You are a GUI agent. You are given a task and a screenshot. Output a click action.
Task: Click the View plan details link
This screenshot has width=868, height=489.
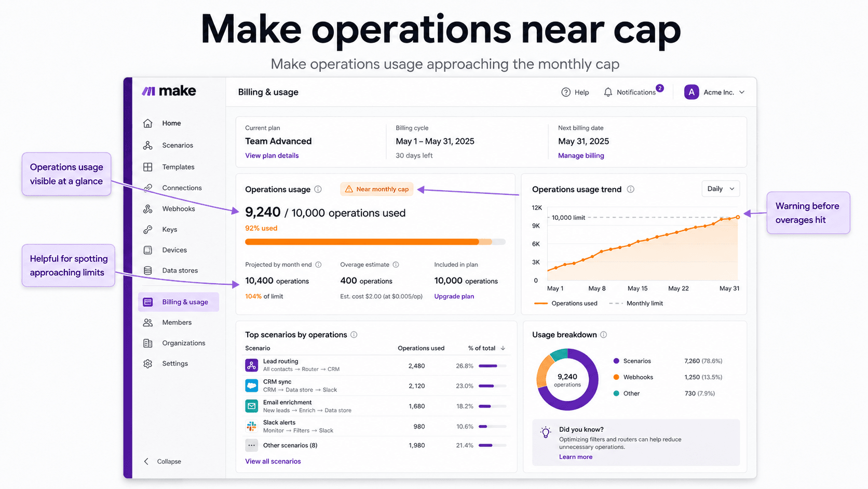272,155
